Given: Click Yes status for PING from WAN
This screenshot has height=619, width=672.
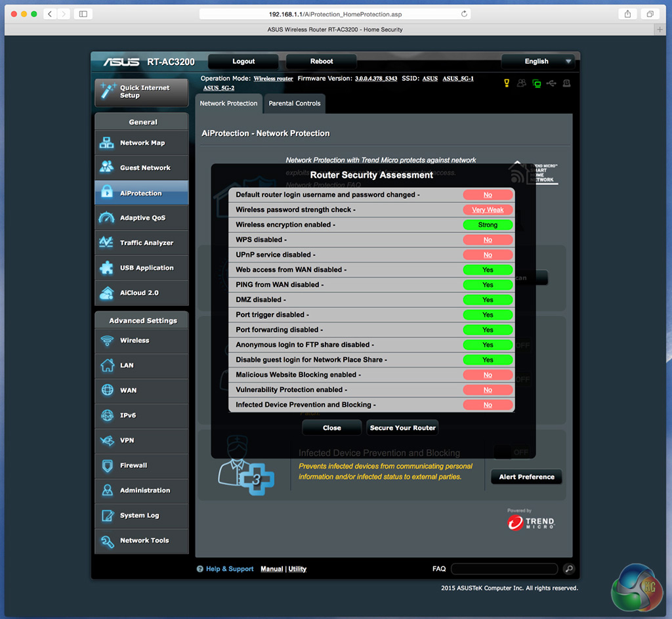Looking at the screenshot, I should [488, 285].
